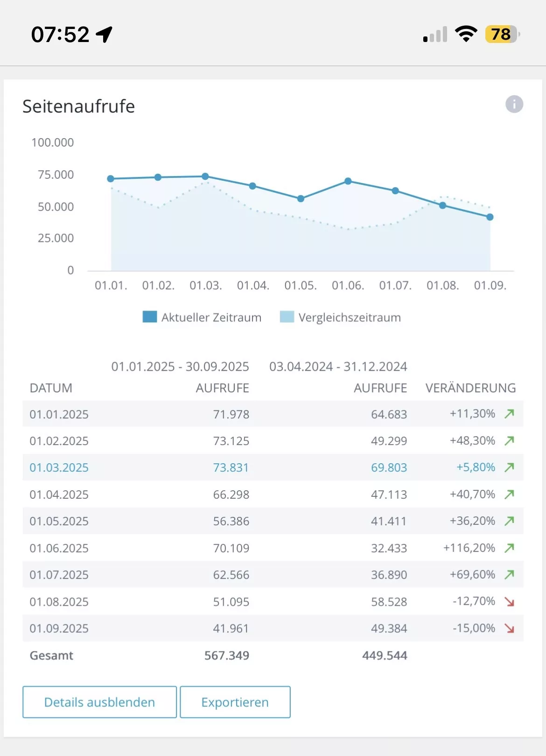The width and height of the screenshot is (546, 756).
Task: Click the green arrow beside +48,30%
Action: tap(509, 440)
